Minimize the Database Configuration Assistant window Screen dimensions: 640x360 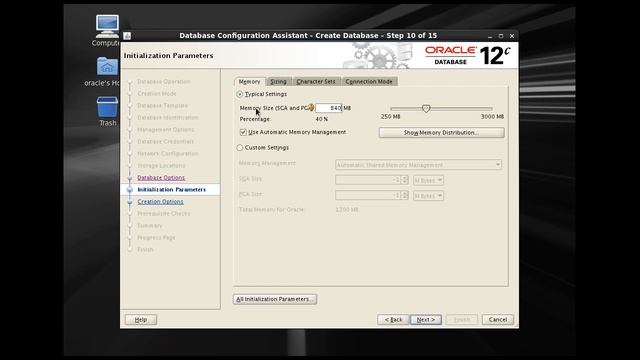click(490, 36)
